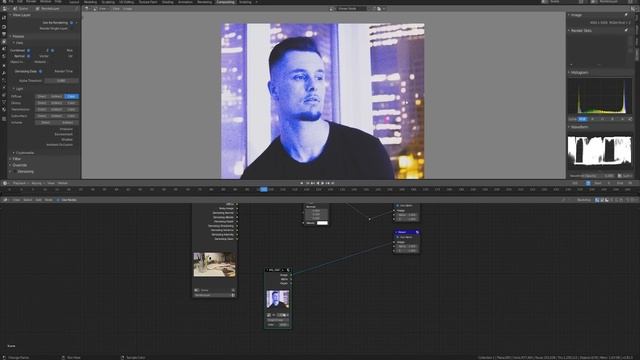Open the View Layer properties tab icon
Viewport: 640px width, 360px height.
pyautogui.click(x=4, y=42)
